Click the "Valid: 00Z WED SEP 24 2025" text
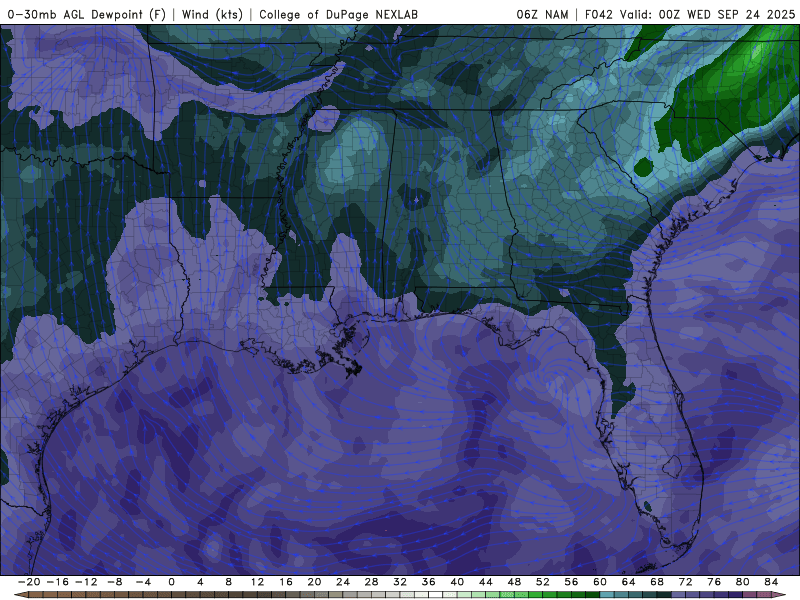The height and width of the screenshot is (600, 800). point(707,14)
